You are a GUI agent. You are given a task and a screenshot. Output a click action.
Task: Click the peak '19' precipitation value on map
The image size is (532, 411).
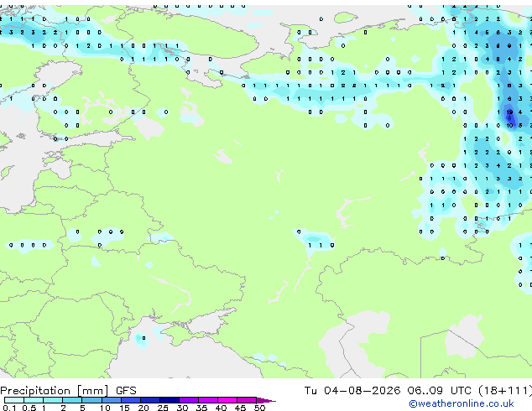tap(509, 112)
